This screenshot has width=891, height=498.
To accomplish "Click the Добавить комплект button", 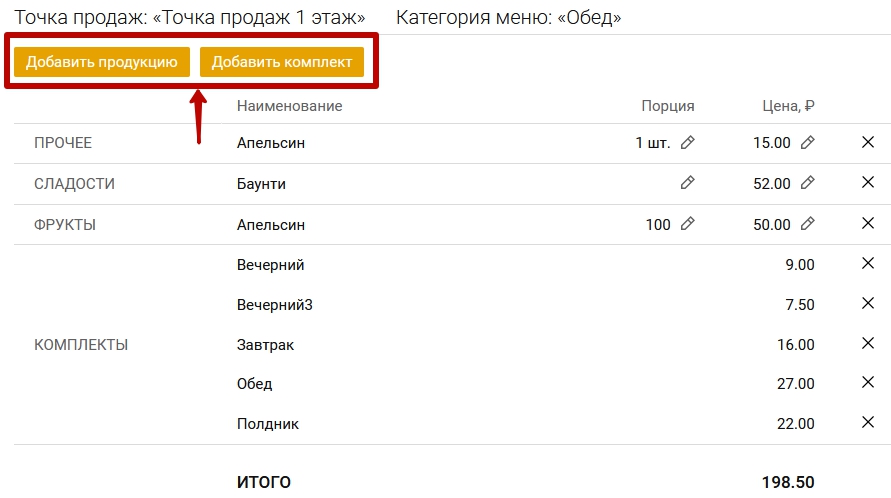I will (282, 61).
